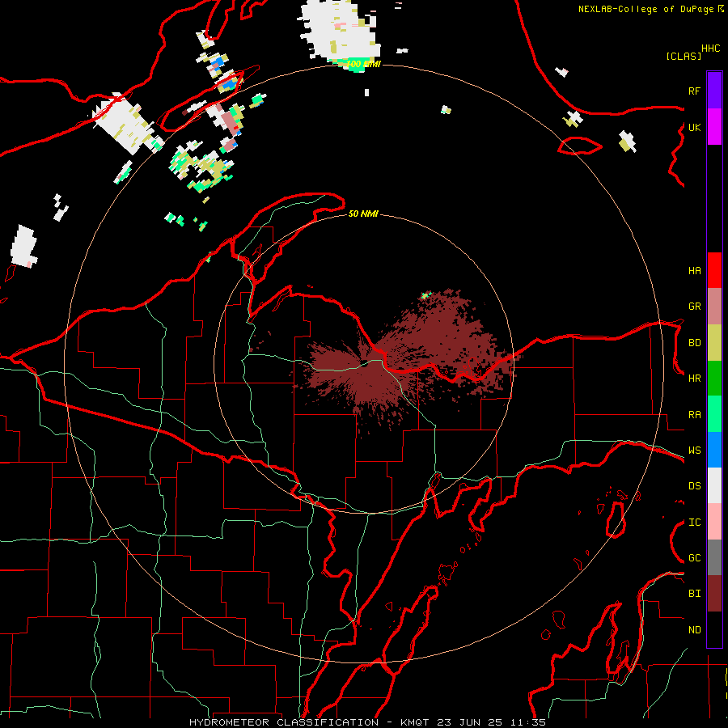Click the HA legend label

pos(694,271)
